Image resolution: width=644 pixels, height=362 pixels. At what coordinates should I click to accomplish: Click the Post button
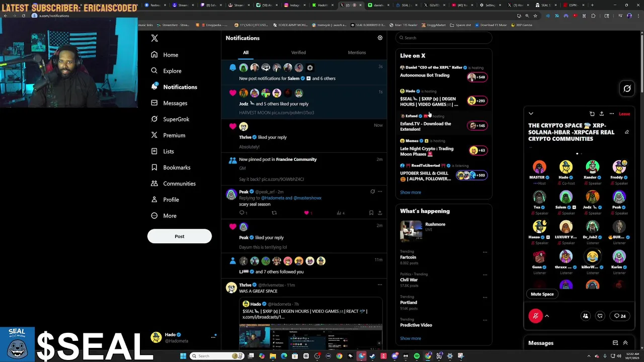coord(180,236)
